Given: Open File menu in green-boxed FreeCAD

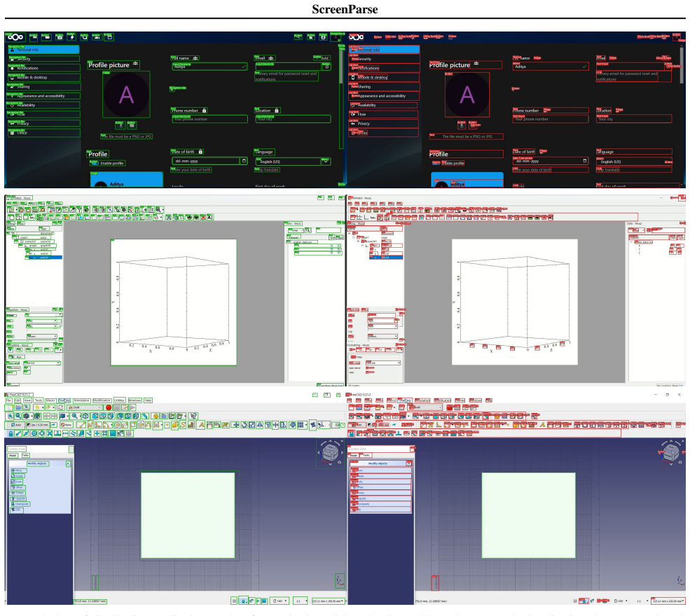Looking at the screenshot, I should [9, 400].
